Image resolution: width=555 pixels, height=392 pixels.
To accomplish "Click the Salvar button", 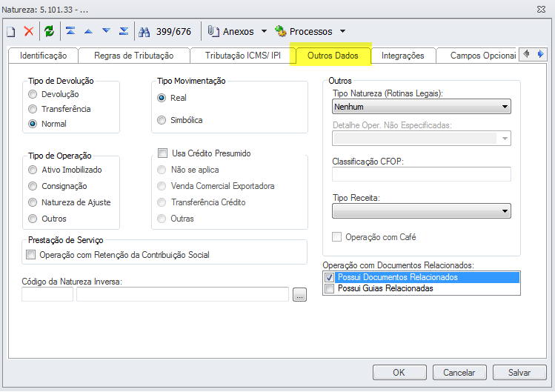I will (519, 372).
